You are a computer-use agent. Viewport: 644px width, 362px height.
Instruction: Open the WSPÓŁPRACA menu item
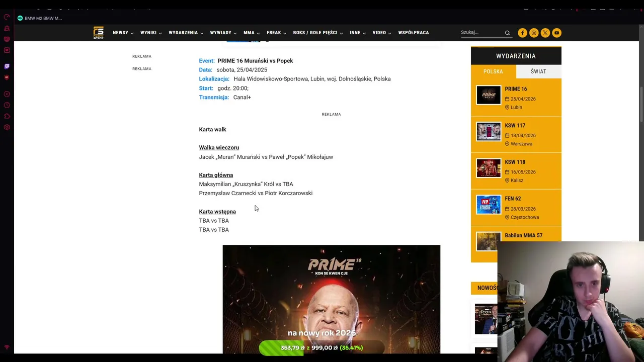click(x=414, y=33)
